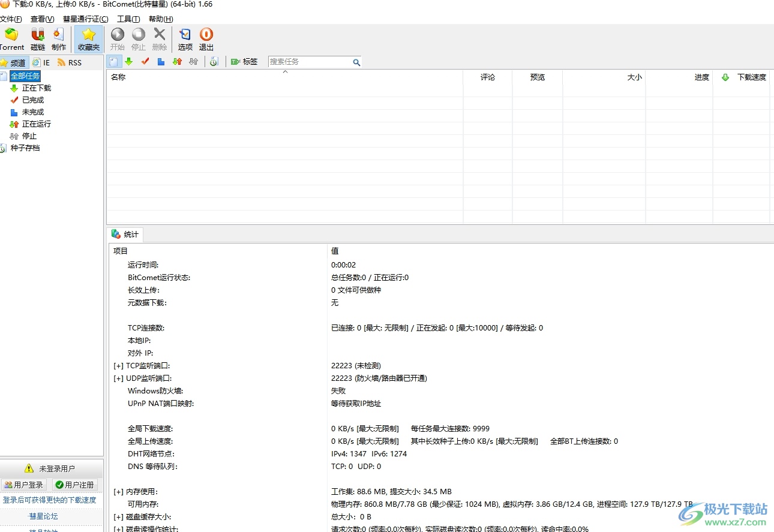The image size is (774, 532).
Task: Click the torrent archive clock filter icon
Action: [x=214, y=62]
